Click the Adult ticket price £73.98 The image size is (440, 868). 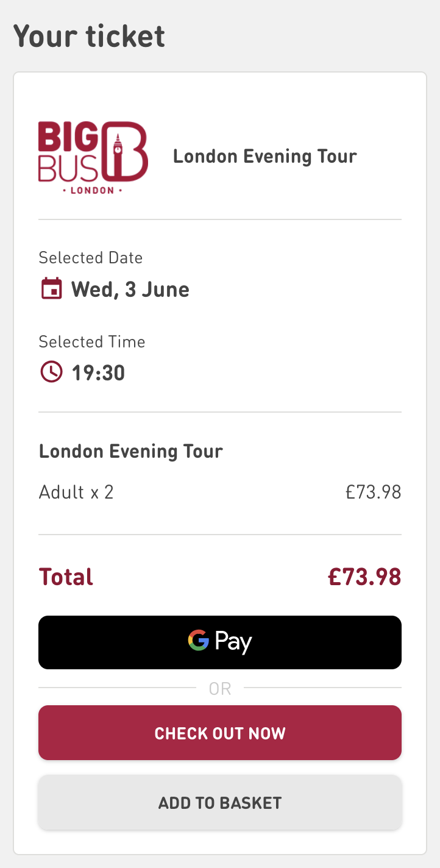(x=373, y=492)
